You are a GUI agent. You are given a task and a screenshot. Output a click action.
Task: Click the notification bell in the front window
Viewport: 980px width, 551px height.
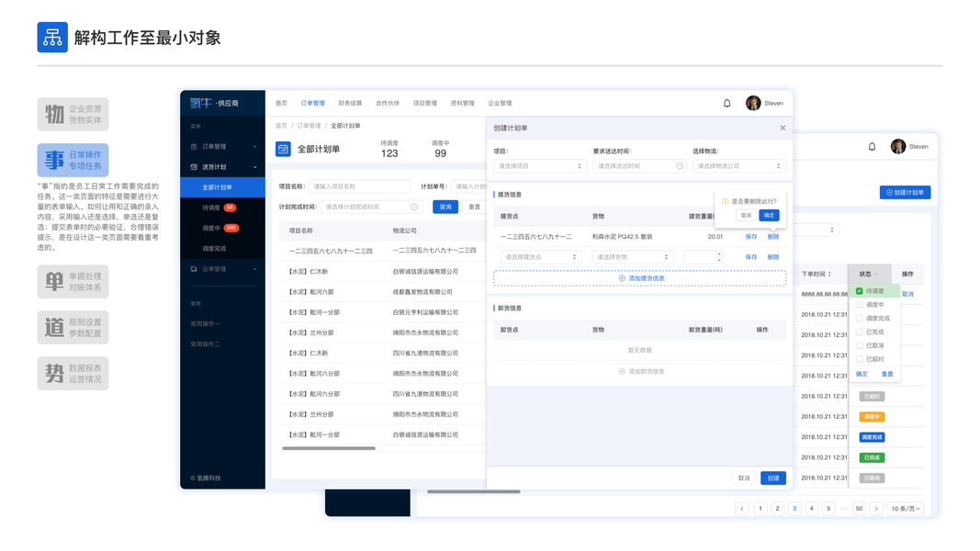click(x=727, y=103)
